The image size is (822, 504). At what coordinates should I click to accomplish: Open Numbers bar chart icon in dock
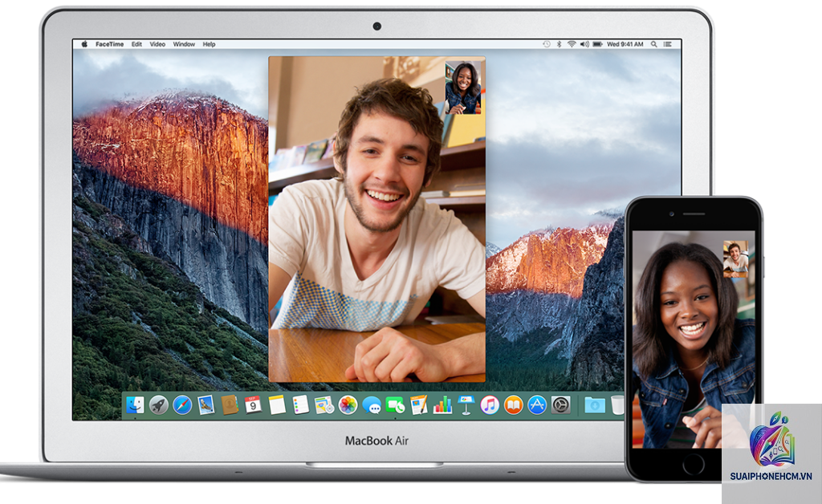coord(442,405)
